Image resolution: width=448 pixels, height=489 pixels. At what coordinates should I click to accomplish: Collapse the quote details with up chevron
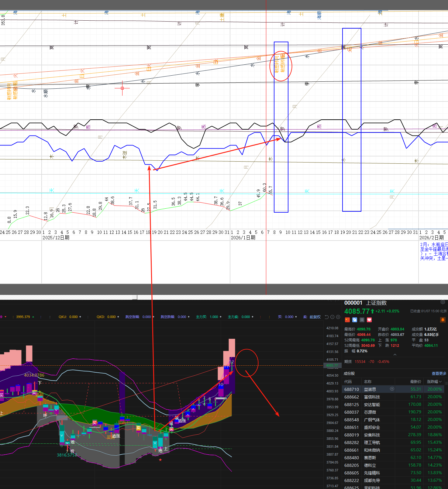point(395,355)
